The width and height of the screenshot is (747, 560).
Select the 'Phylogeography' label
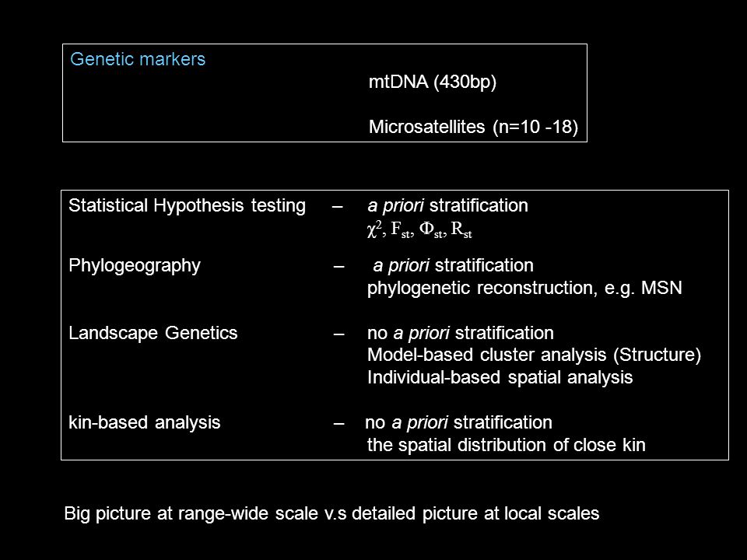[135, 266]
